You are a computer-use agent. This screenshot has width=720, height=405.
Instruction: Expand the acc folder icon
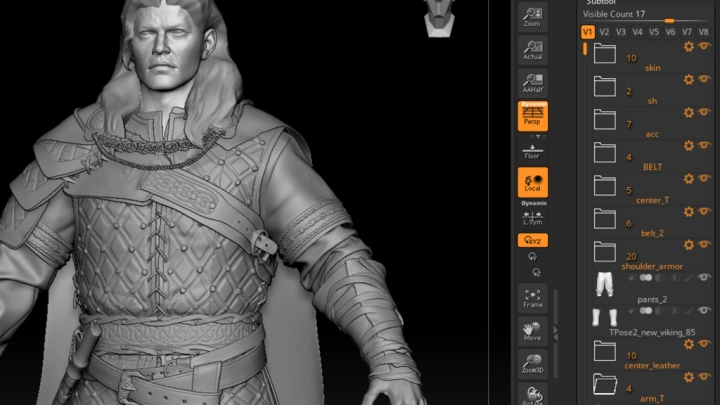tap(605, 119)
